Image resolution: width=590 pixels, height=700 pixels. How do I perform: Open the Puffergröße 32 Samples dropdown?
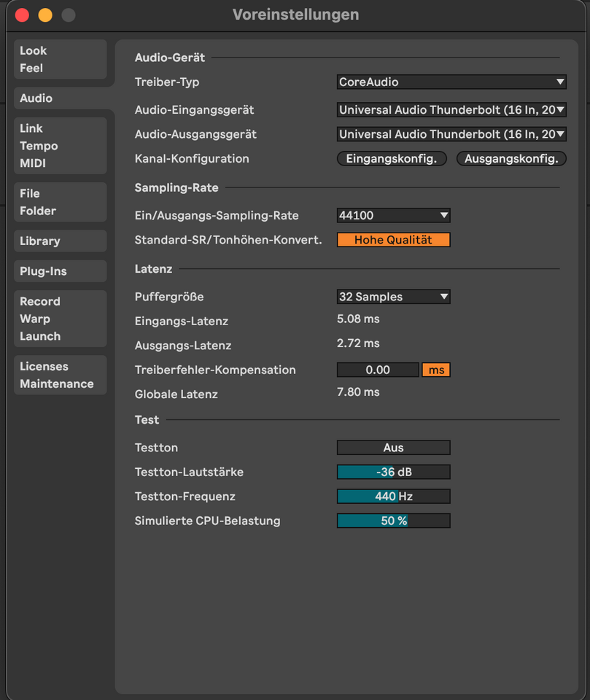tap(394, 297)
